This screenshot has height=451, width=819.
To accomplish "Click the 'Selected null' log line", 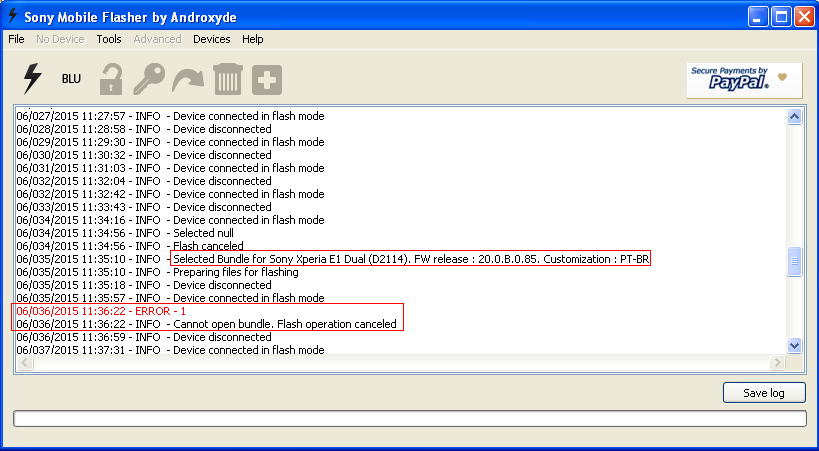I will [x=125, y=233].
